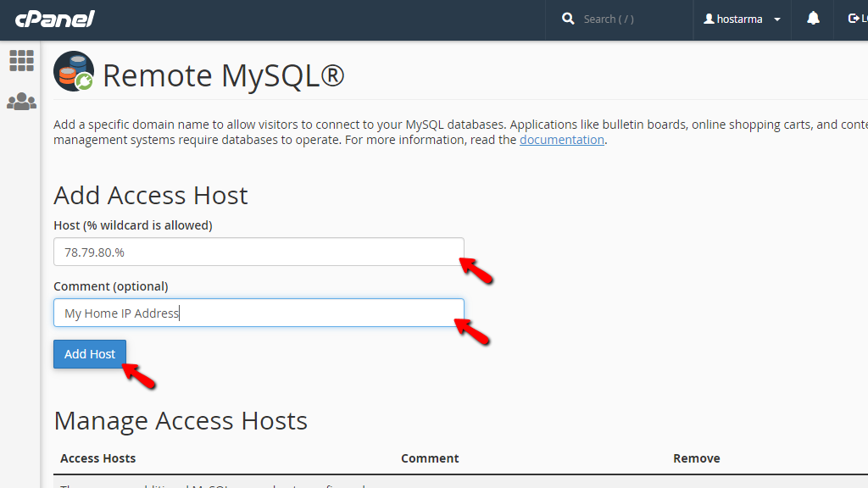
Task: Click the Add Access Host heading
Action: [x=150, y=195]
